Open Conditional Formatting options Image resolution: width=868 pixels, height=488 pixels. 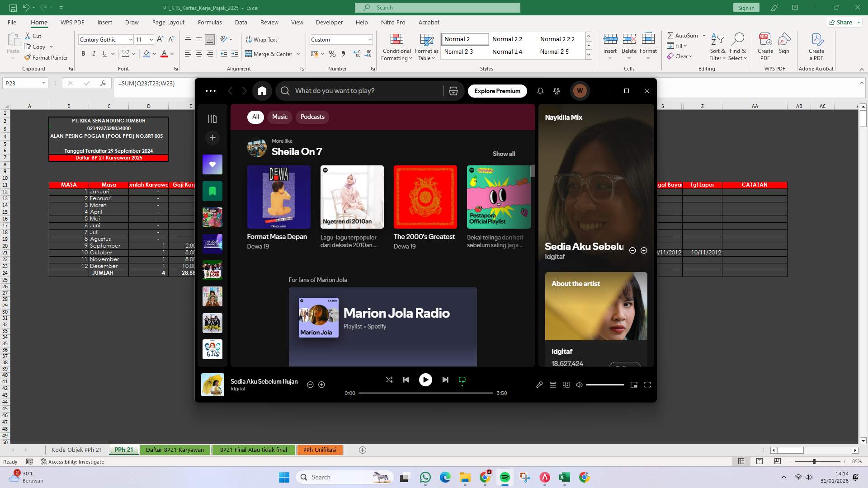point(396,47)
